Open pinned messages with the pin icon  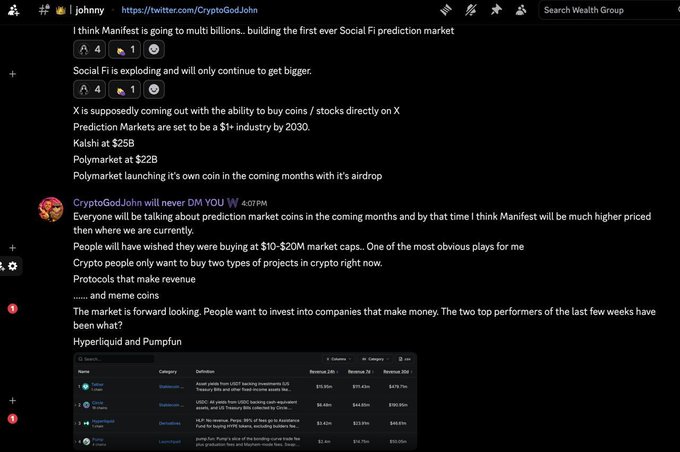point(496,10)
